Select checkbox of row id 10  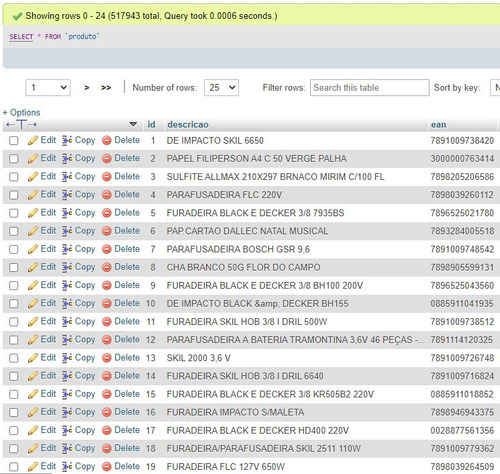[14, 304]
